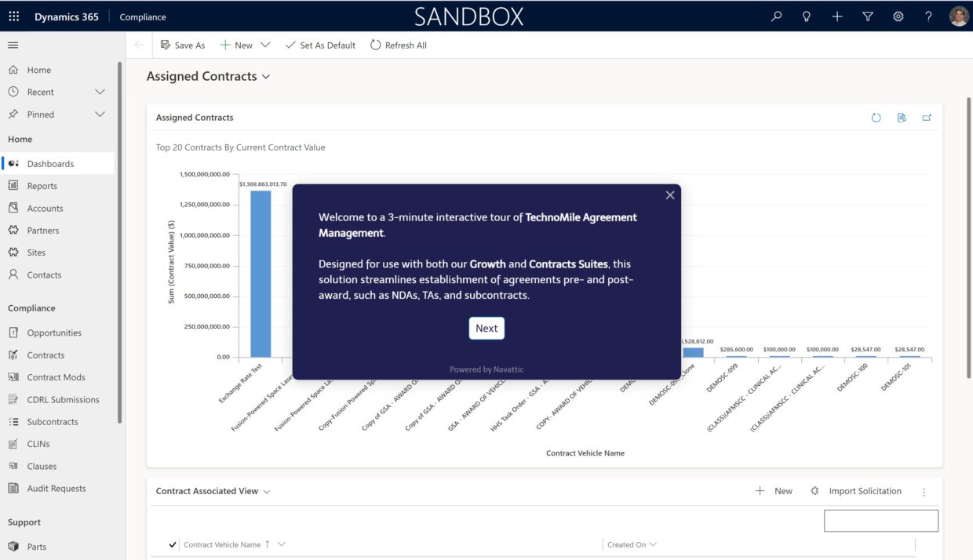The height and width of the screenshot is (560, 973).
Task: Open Recent in sidebar
Action: click(x=41, y=92)
